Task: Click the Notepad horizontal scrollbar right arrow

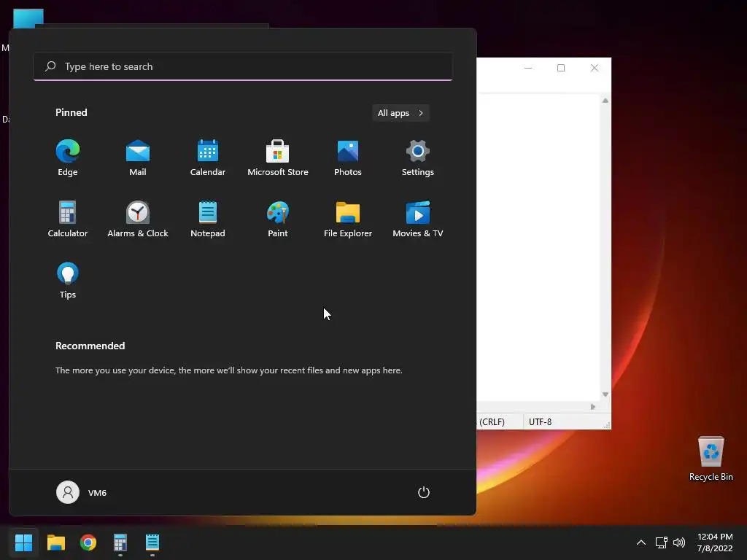Action: (592, 407)
